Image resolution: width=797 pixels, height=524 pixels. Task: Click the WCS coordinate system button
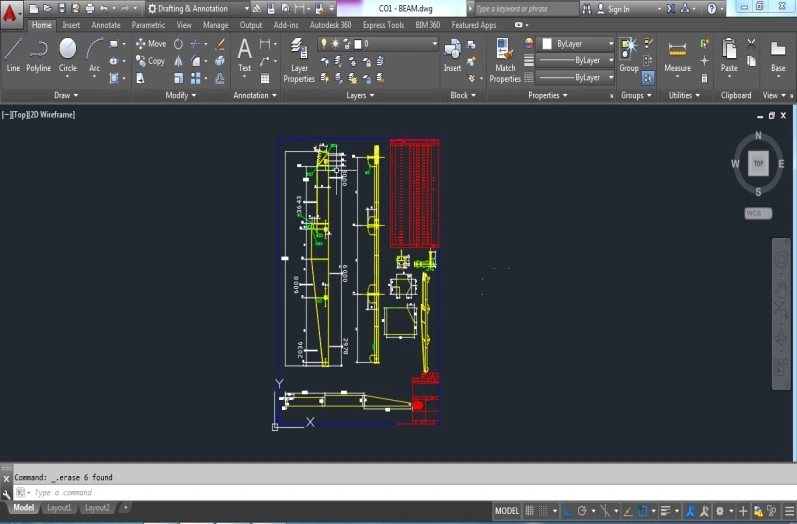pyautogui.click(x=758, y=213)
